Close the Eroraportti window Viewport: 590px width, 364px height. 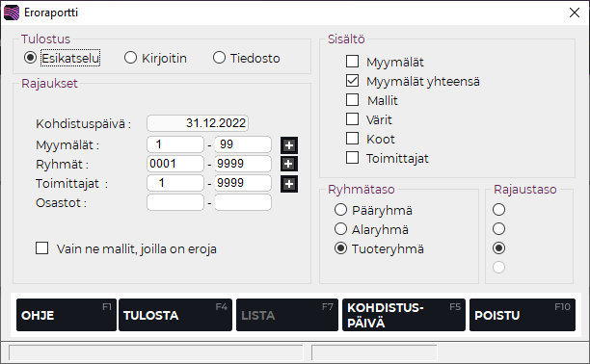pyautogui.click(x=575, y=13)
